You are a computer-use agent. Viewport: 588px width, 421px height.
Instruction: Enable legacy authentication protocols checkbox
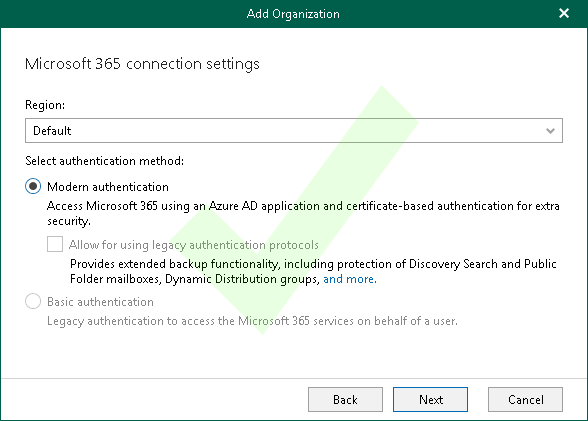point(55,244)
